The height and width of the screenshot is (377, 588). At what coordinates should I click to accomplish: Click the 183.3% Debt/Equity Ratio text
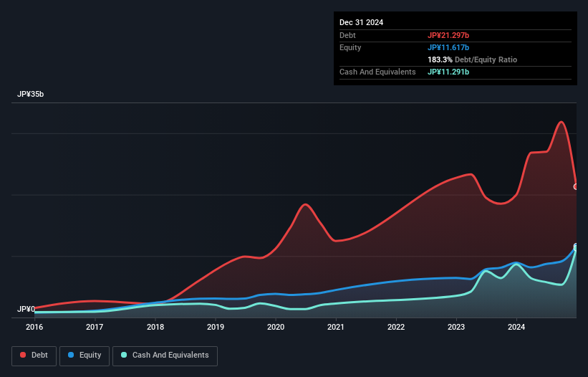[472, 59]
